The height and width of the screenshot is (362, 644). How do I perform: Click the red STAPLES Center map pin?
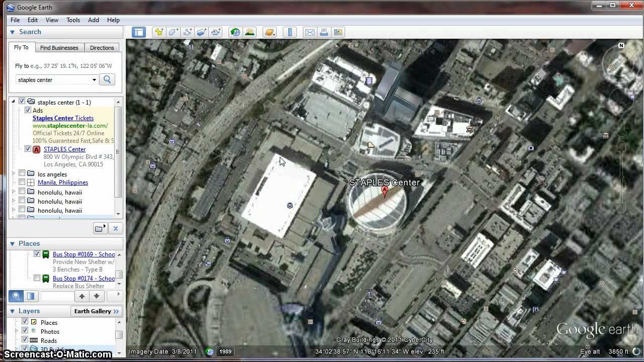point(385,192)
